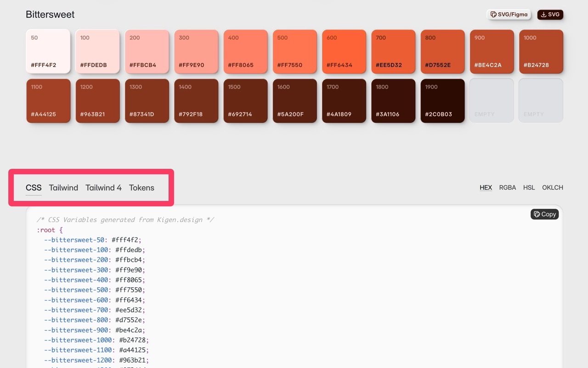Click the Bittersweet palette title
This screenshot has width=588, height=368.
[x=50, y=15]
